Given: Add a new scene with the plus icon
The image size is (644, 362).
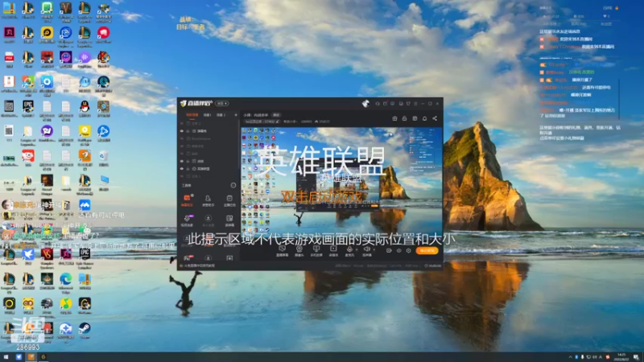Looking at the screenshot, I should [236, 115].
